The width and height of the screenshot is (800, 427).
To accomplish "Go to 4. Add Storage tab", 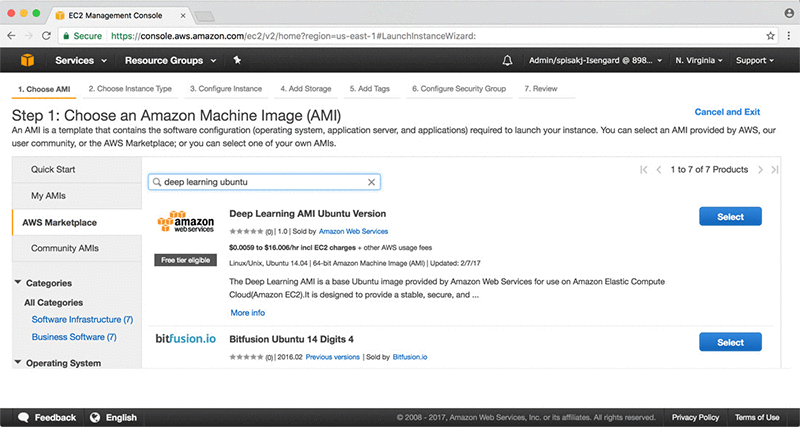I will [306, 89].
